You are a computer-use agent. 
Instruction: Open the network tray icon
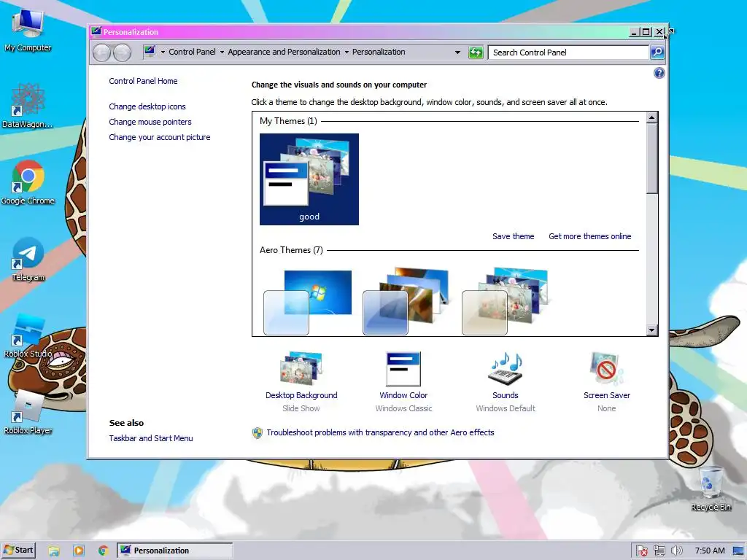pos(659,551)
